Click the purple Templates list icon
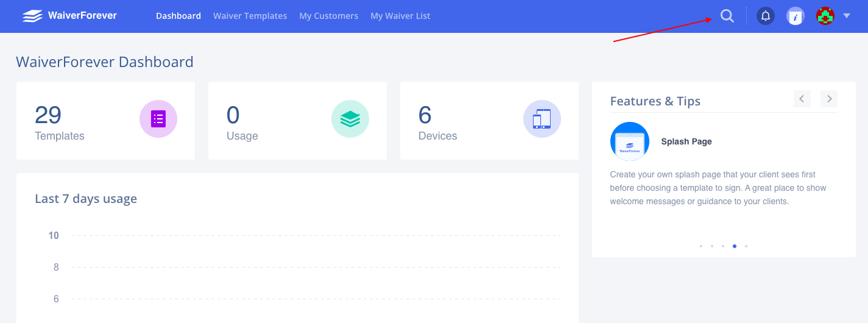 point(158,119)
